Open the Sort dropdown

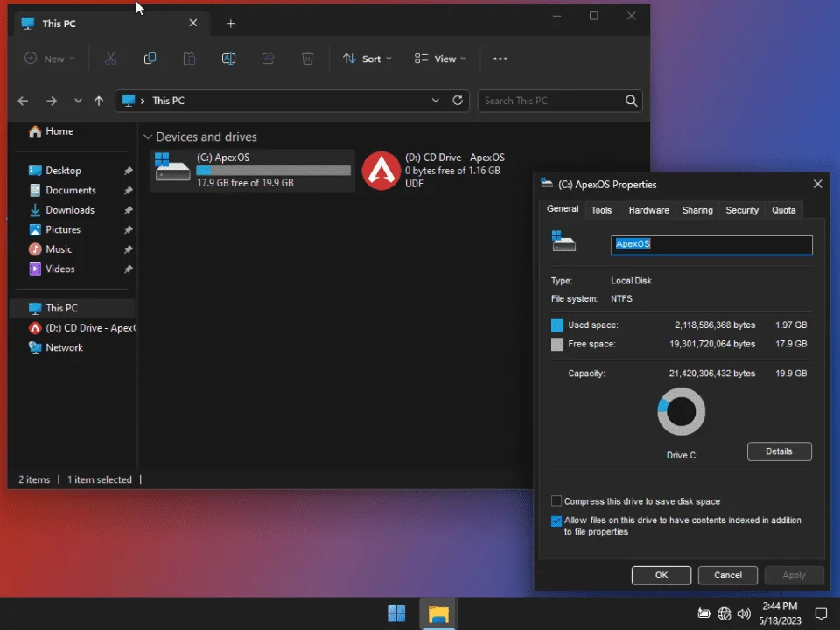click(367, 59)
